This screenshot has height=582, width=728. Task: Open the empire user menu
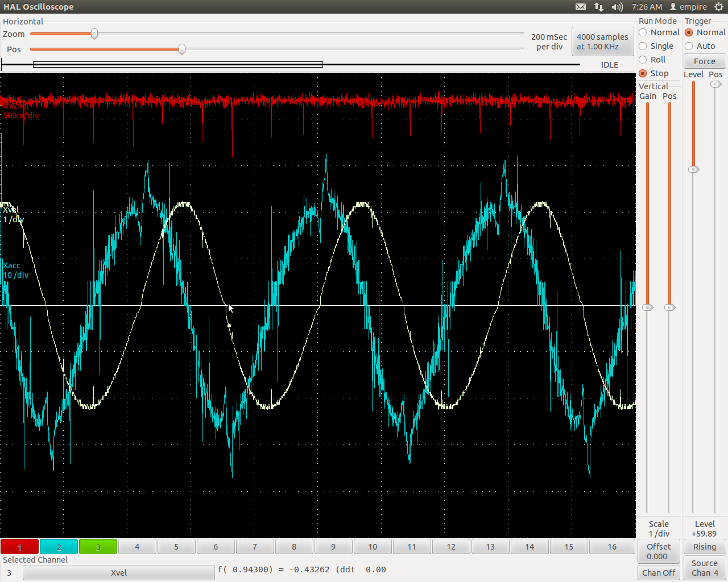tap(688, 7)
